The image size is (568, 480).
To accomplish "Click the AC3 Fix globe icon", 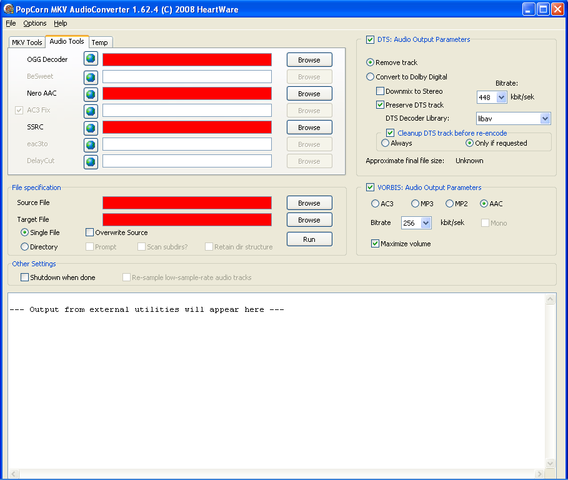I will [91, 111].
